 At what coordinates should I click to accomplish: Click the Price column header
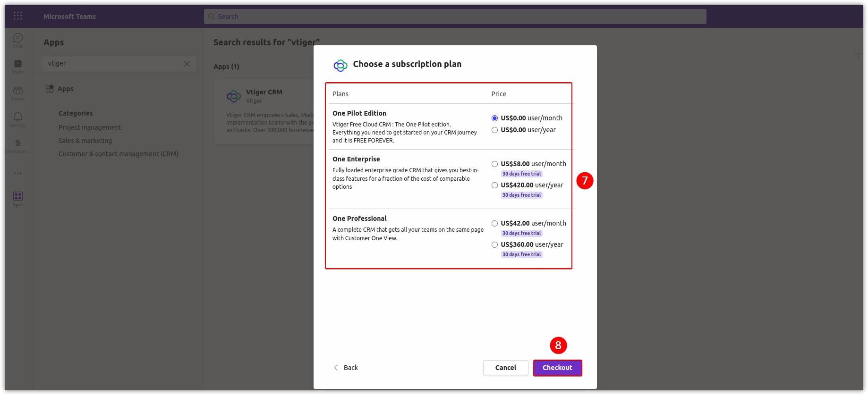tap(499, 94)
